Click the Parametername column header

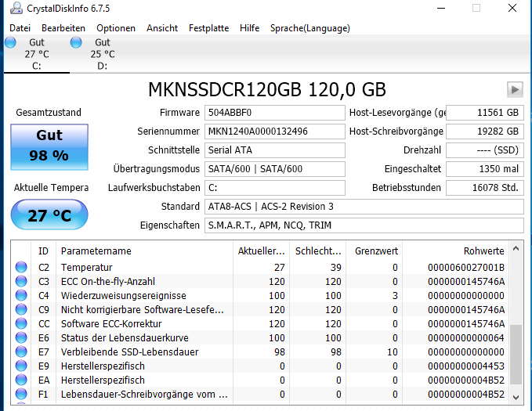(x=144, y=251)
